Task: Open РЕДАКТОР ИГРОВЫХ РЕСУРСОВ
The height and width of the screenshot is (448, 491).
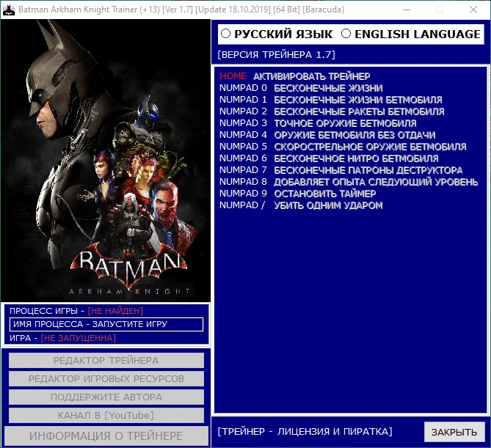Action: coord(106,378)
